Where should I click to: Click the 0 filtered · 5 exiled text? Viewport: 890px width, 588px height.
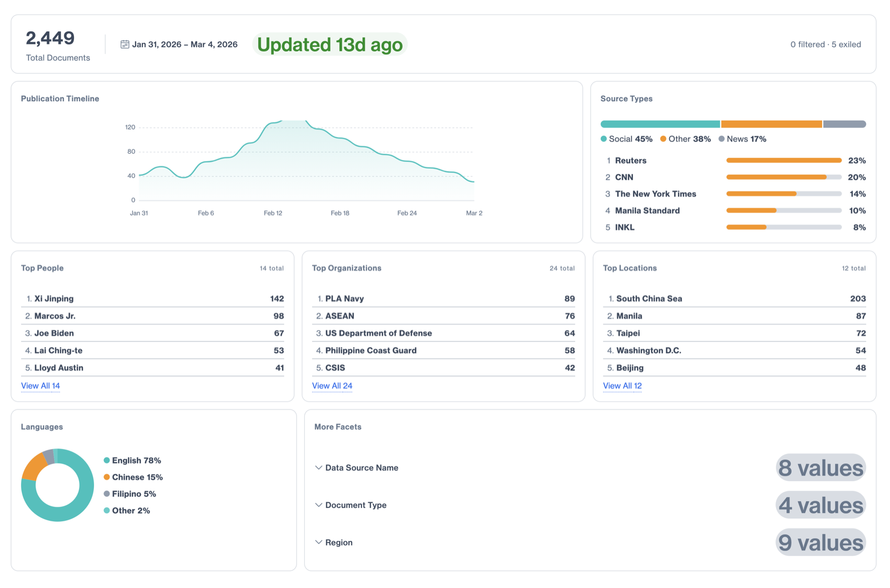pos(825,45)
